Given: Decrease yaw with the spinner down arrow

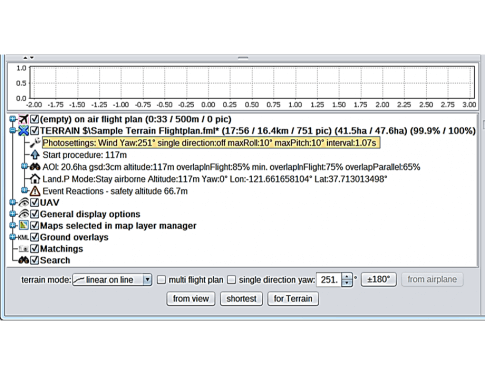Looking at the screenshot, I should click(347, 283).
